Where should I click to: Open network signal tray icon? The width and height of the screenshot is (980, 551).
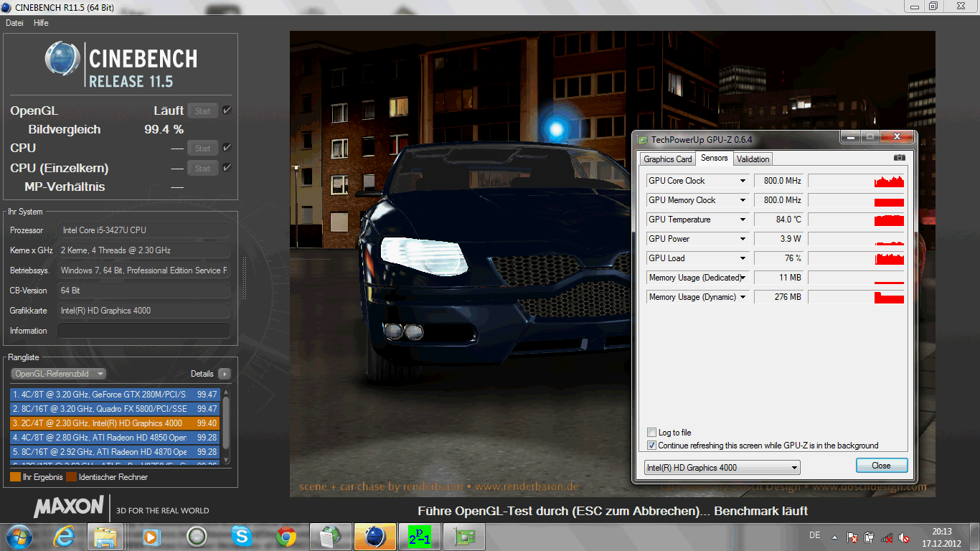[x=887, y=537]
